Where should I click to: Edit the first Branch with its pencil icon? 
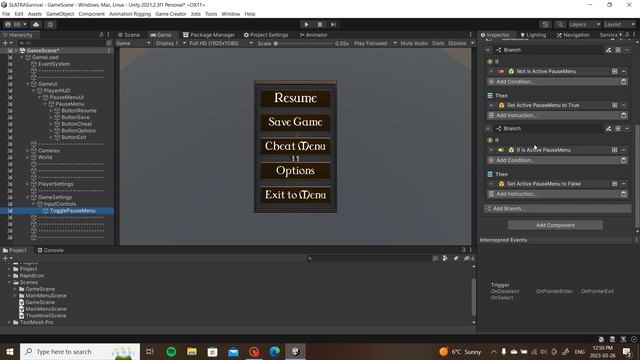coord(608,50)
